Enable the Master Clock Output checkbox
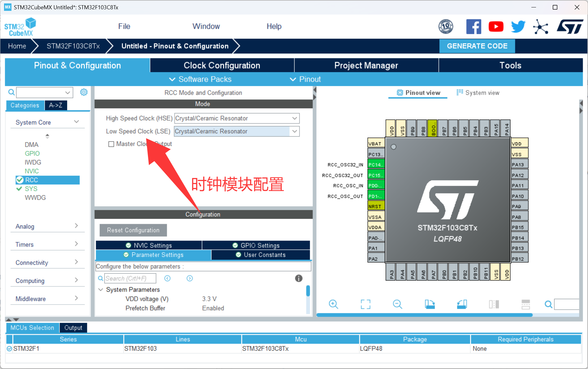The image size is (588, 369). pyautogui.click(x=111, y=144)
